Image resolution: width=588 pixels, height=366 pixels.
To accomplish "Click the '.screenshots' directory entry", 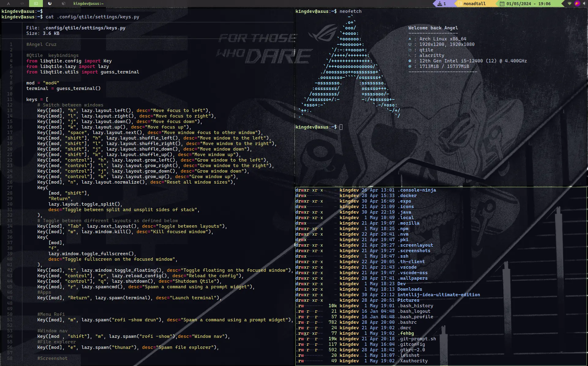I will tap(414, 251).
